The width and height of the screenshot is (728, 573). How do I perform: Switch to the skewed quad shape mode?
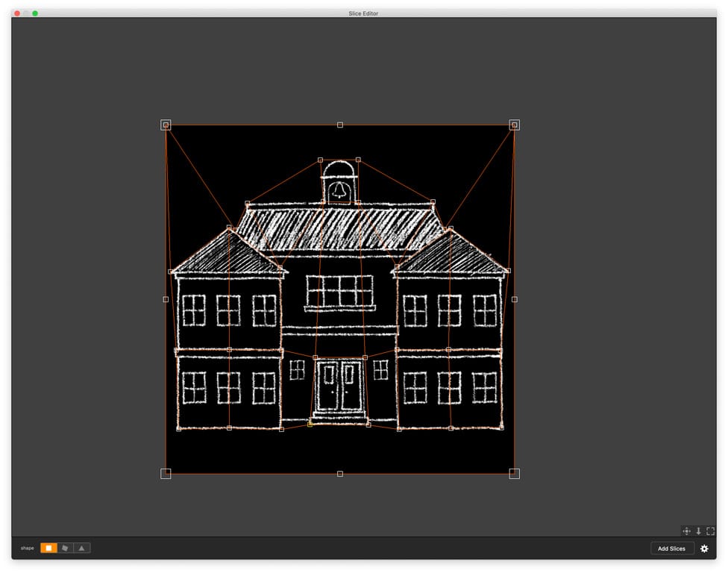coord(66,548)
